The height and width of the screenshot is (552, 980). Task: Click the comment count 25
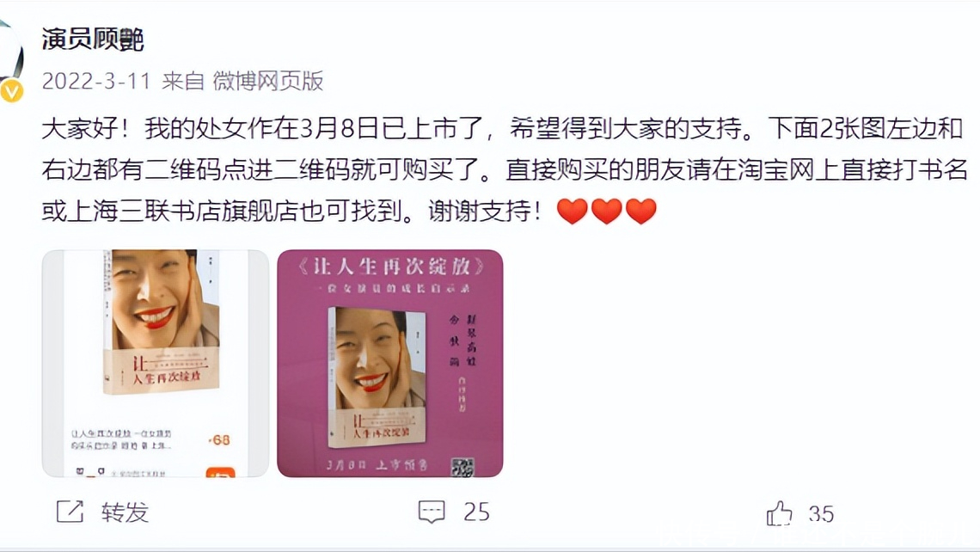[476, 512]
